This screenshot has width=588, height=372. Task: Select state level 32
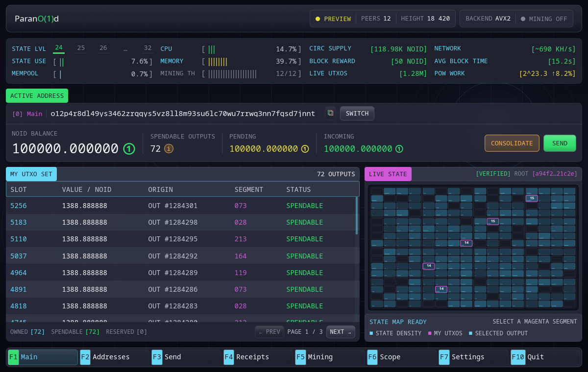pos(147,48)
